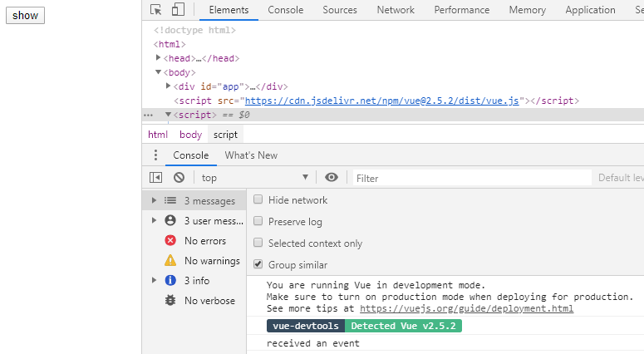Uncheck the Group similar checkbox
This screenshot has height=354, width=644.
tap(258, 264)
